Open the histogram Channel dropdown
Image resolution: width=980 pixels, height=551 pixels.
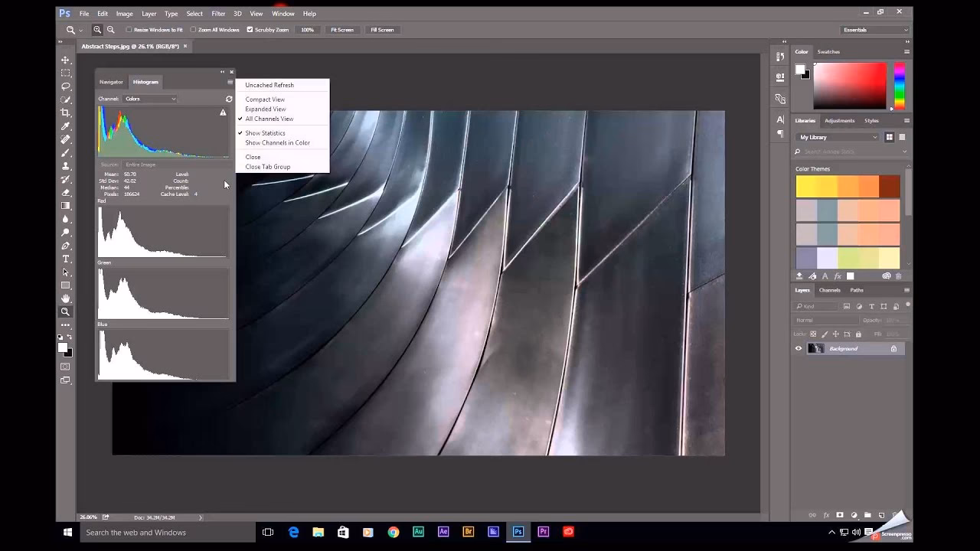tap(150, 99)
